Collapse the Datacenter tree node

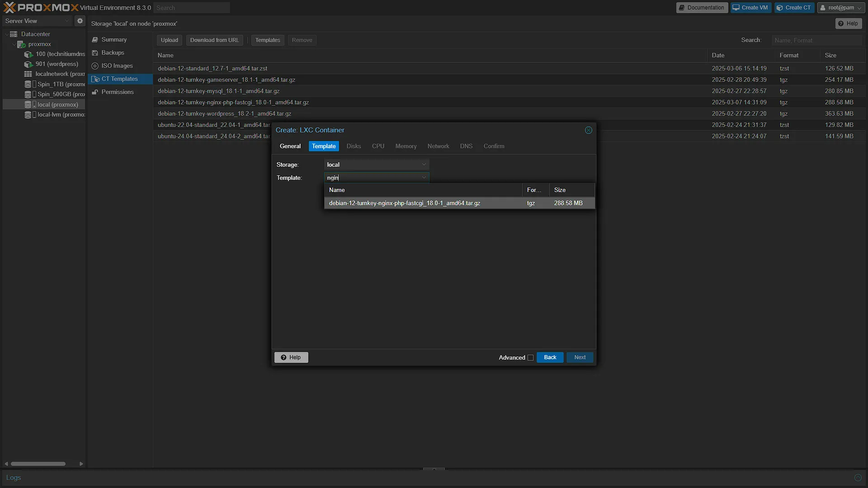pos(6,34)
